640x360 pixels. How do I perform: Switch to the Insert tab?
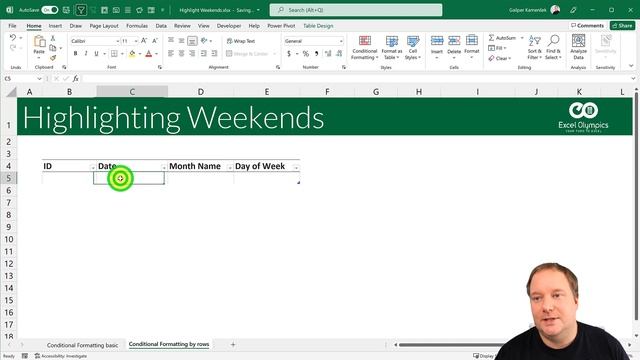coord(55,26)
